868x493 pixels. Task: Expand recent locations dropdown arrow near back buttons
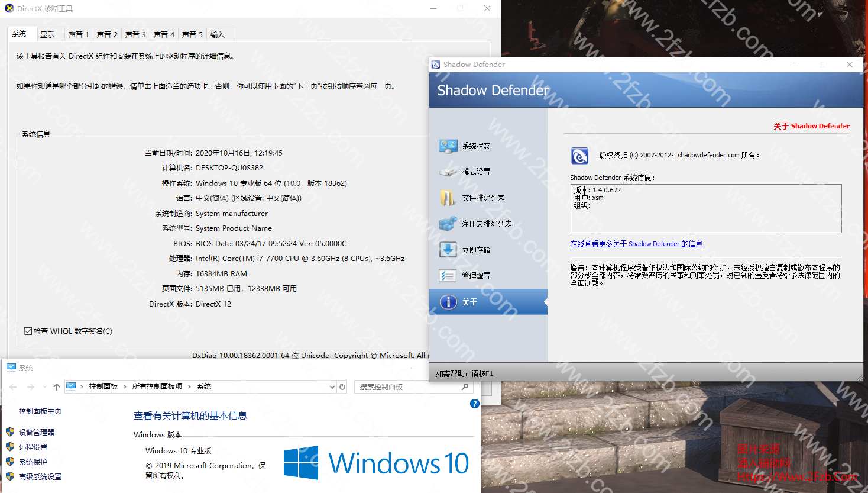[44, 387]
